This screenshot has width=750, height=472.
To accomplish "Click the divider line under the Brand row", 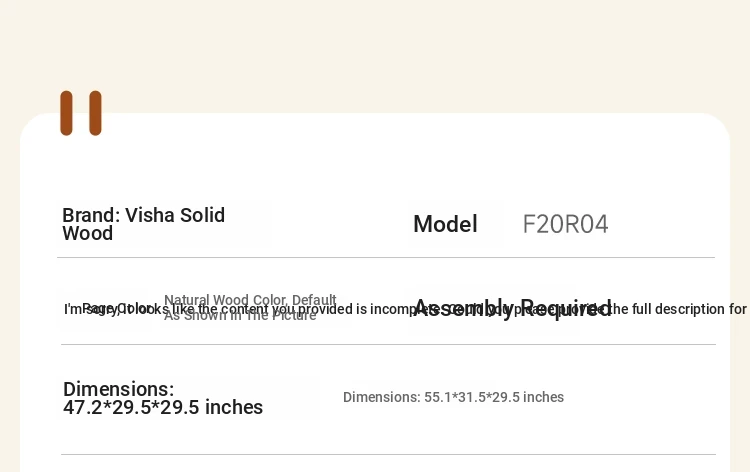I will pos(386,257).
